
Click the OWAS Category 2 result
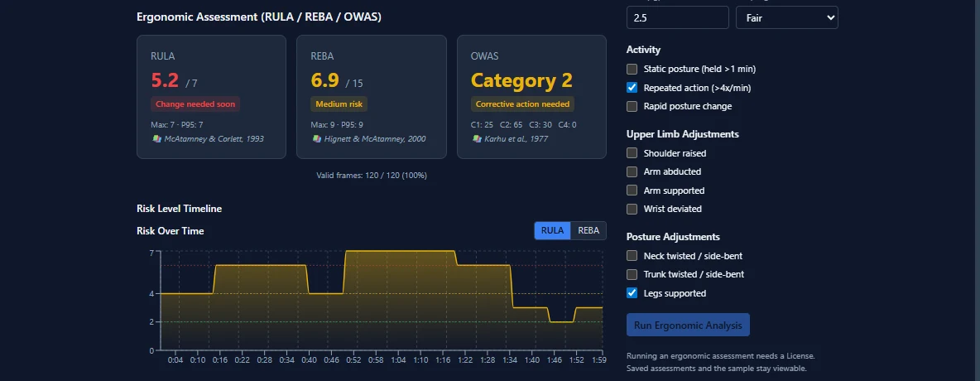tap(521, 80)
